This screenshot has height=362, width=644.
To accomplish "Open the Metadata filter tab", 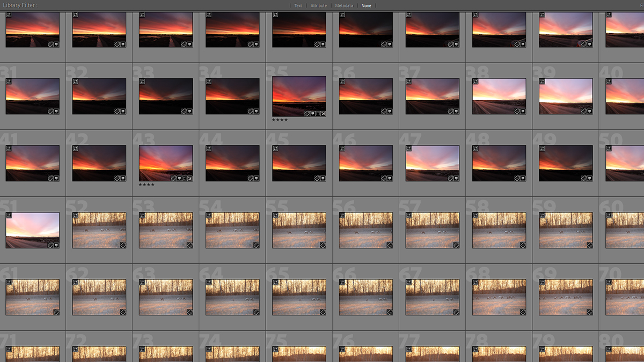I will pos(344,6).
